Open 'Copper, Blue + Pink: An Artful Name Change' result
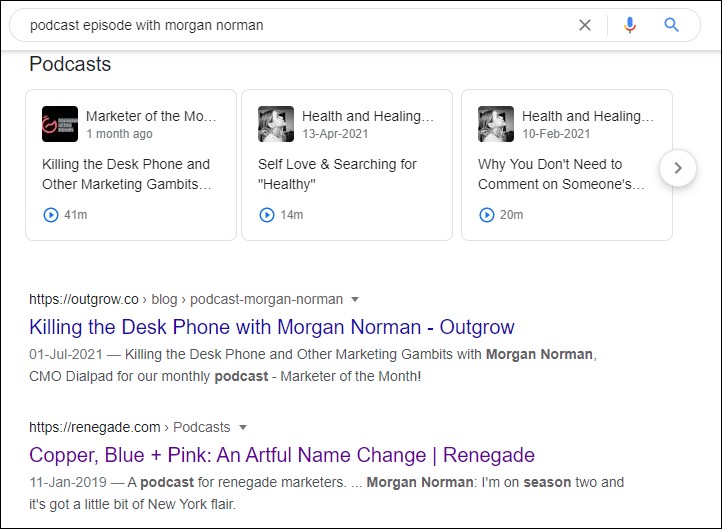The width and height of the screenshot is (722, 529). coord(282,455)
